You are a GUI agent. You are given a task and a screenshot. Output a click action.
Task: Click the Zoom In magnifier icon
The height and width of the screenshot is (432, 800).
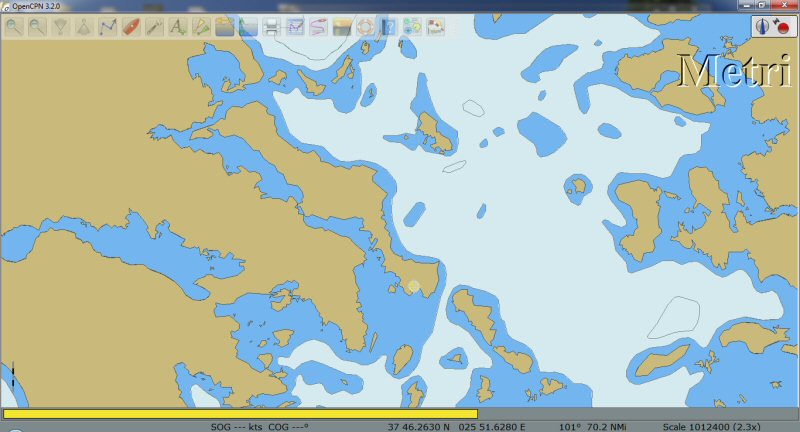coord(14,27)
